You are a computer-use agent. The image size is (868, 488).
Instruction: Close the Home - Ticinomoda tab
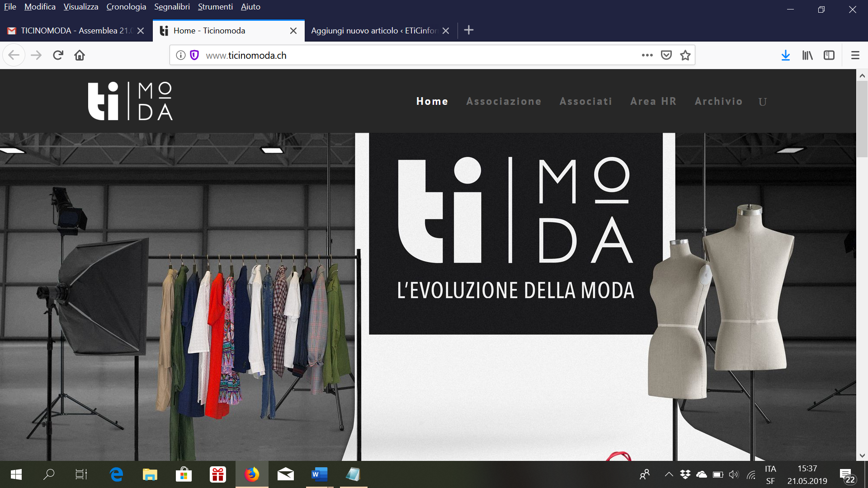coord(293,31)
